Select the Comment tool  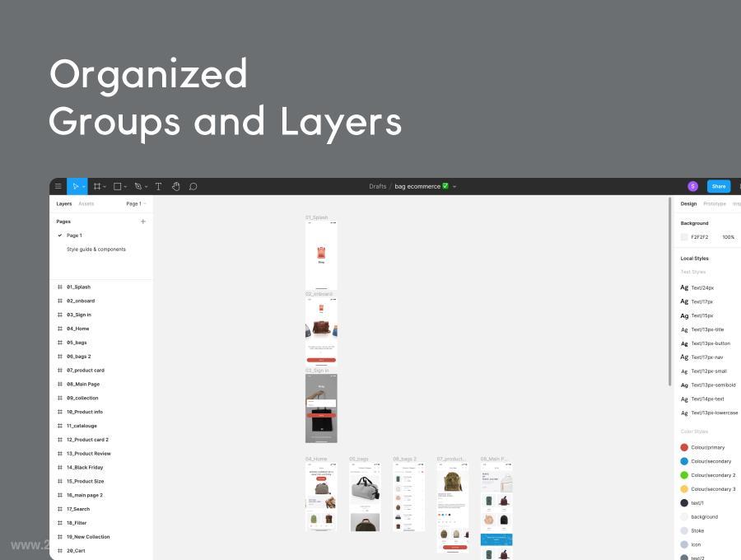coord(193,186)
